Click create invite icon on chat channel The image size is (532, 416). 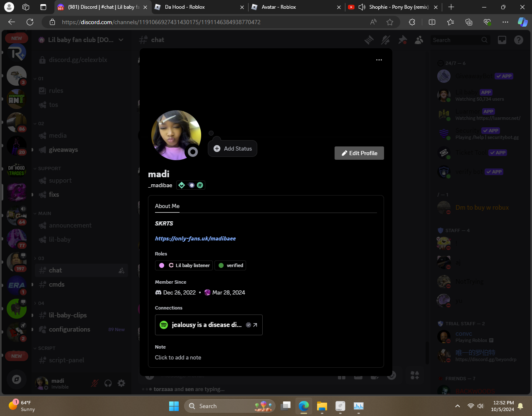(121, 270)
